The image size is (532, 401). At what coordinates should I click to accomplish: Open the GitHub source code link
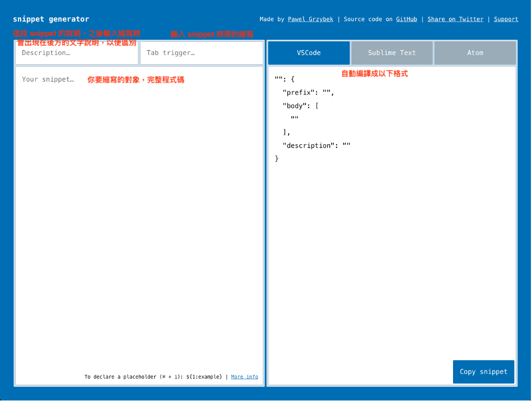(x=406, y=18)
